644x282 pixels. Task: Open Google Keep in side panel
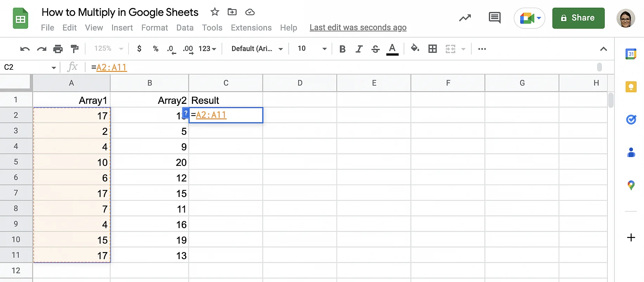click(631, 87)
